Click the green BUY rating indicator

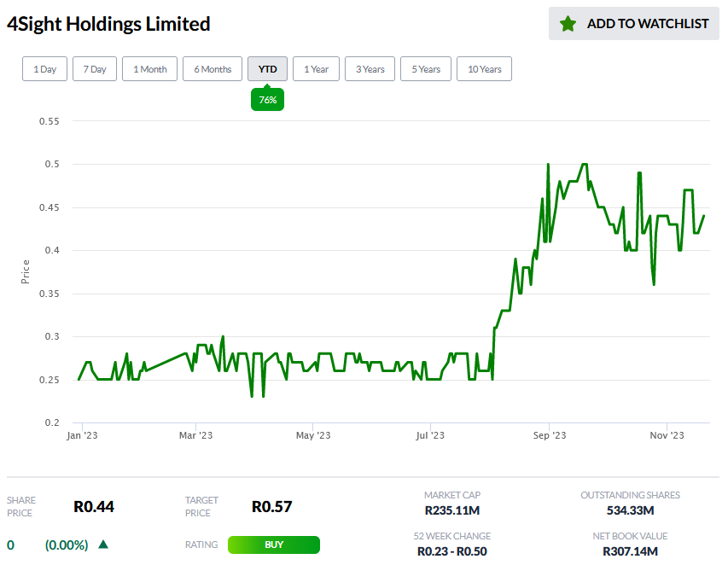pos(274,545)
